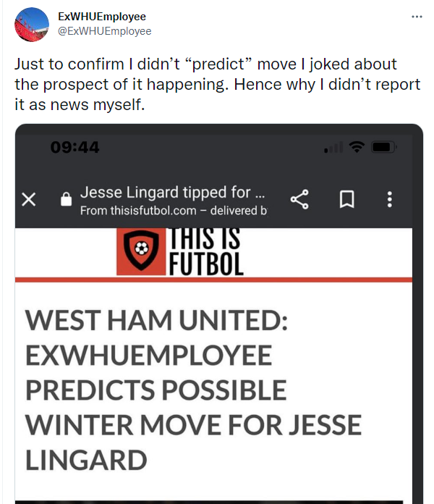Open the browser vertical three-dot menu
This screenshot has height=504, width=434.
389,199
